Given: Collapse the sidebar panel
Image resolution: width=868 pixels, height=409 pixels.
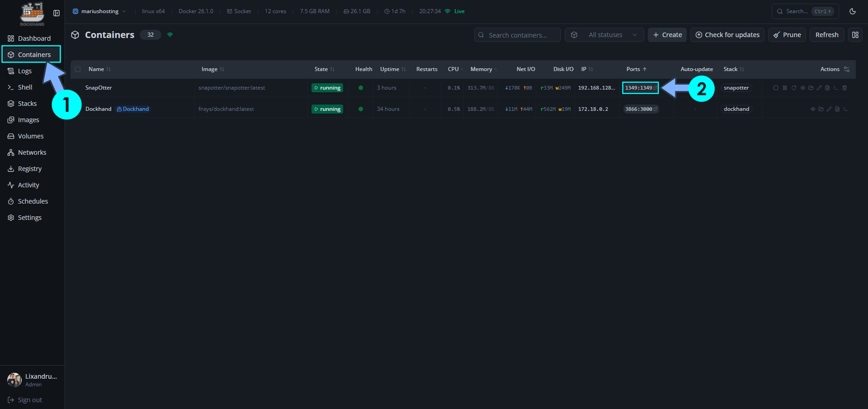Looking at the screenshot, I should click(57, 13).
